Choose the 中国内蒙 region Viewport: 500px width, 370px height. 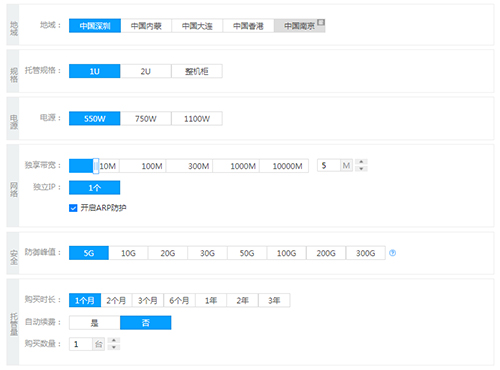coord(146,26)
